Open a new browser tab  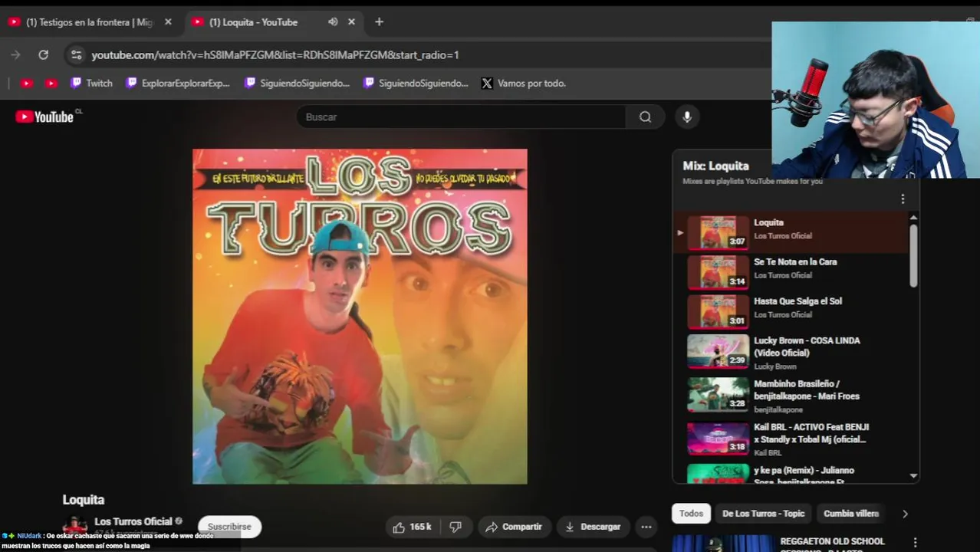(x=379, y=21)
